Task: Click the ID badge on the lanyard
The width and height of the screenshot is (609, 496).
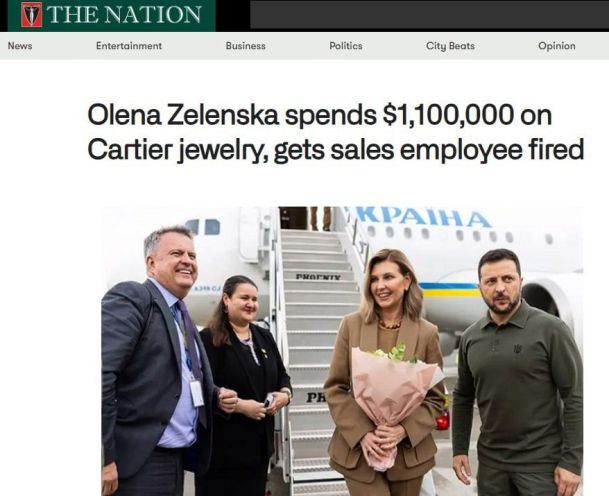Action: point(197,391)
